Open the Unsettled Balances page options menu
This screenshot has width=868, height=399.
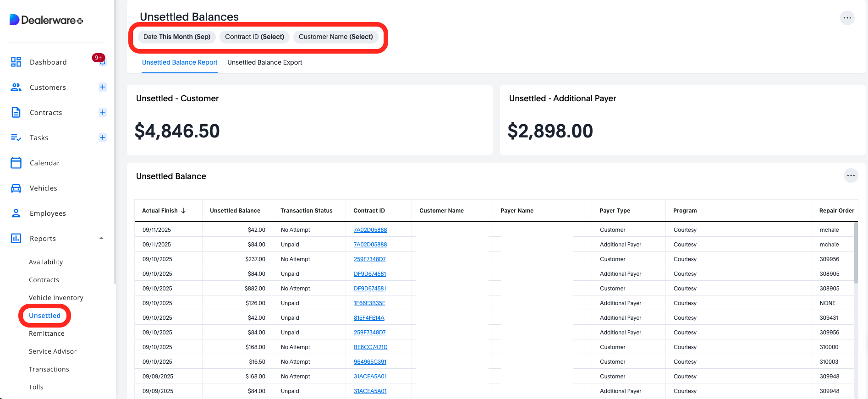(847, 18)
